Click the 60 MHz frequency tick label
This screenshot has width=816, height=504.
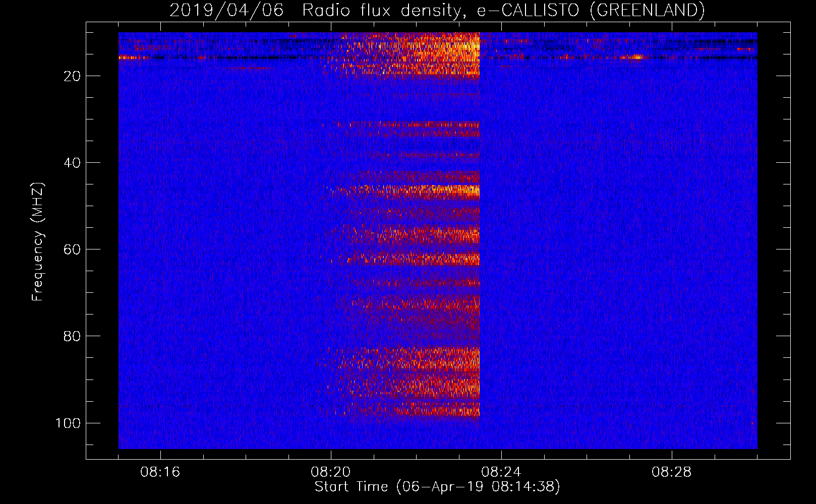[72, 249]
